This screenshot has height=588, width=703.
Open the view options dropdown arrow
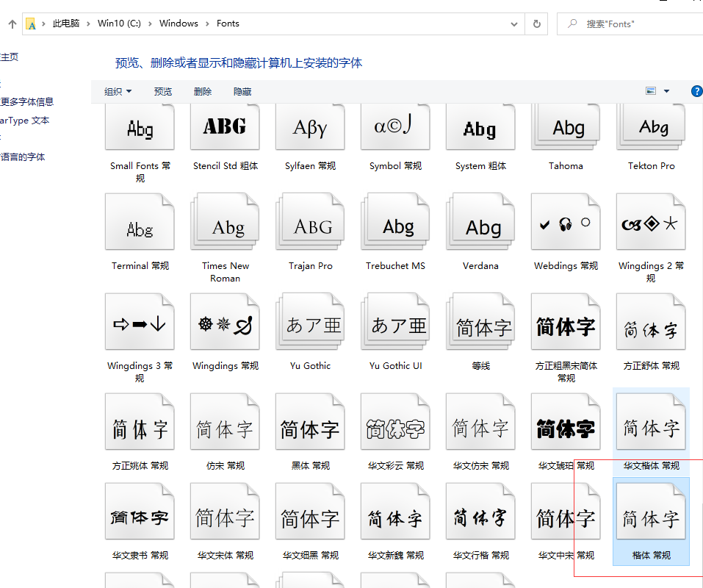(667, 91)
